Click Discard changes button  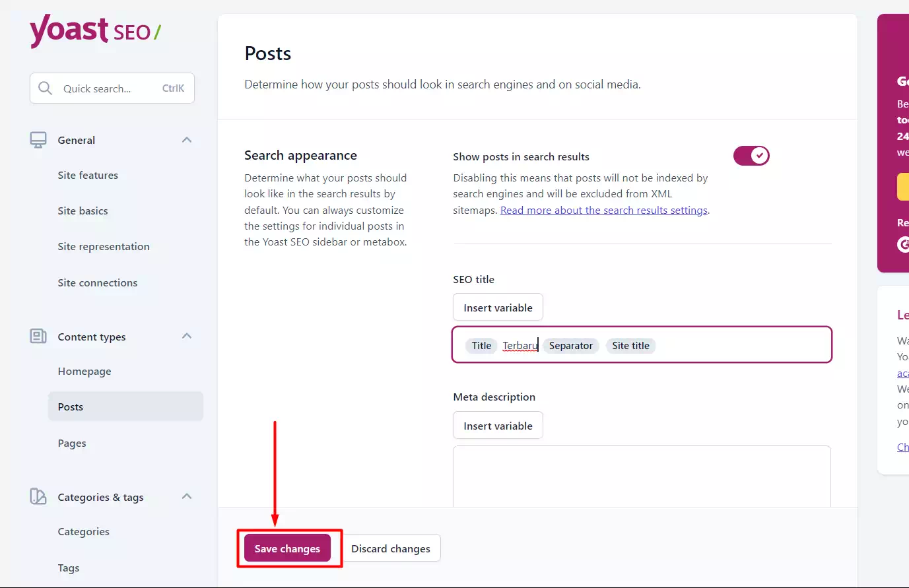(391, 548)
